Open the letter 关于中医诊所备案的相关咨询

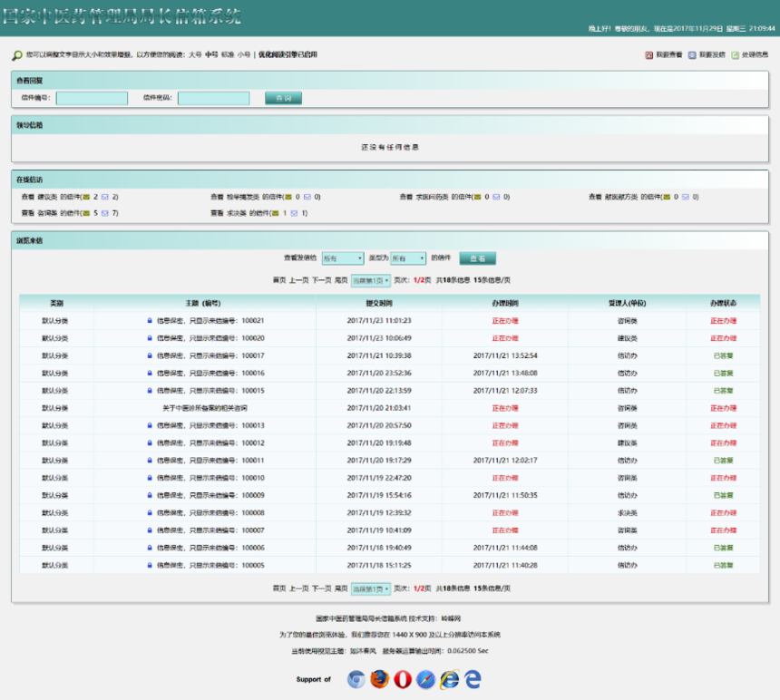coord(204,408)
